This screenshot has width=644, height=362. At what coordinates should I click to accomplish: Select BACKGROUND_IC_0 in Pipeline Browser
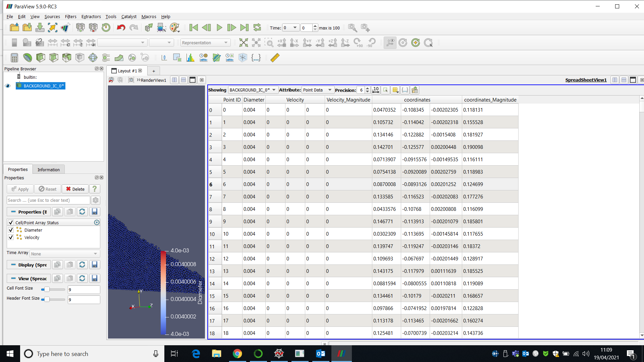pos(41,86)
